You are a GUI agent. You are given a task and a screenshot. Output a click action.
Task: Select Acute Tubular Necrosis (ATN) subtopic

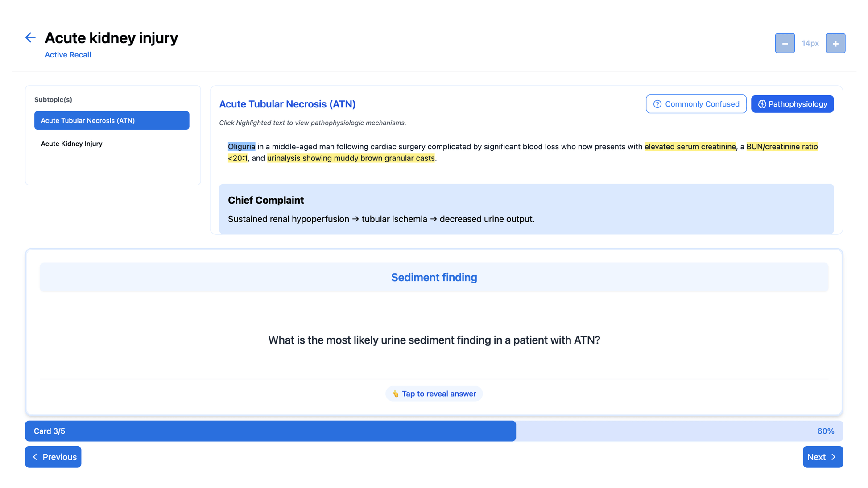(112, 120)
